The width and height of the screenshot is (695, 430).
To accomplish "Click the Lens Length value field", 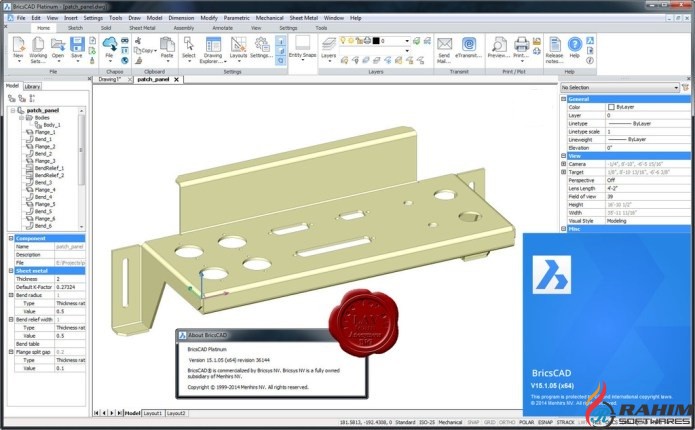I will click(648, 188).
